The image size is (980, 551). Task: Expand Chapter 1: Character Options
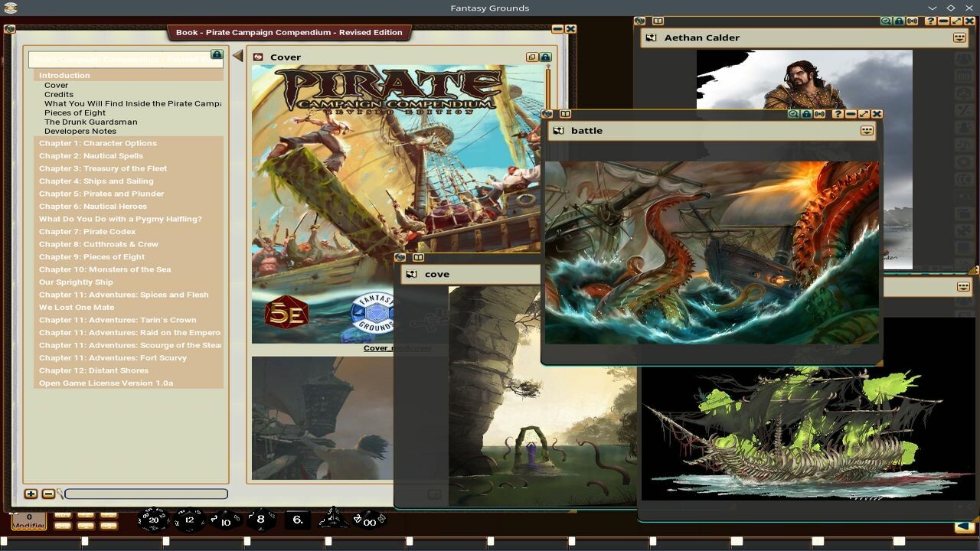(x=97, y=143)
